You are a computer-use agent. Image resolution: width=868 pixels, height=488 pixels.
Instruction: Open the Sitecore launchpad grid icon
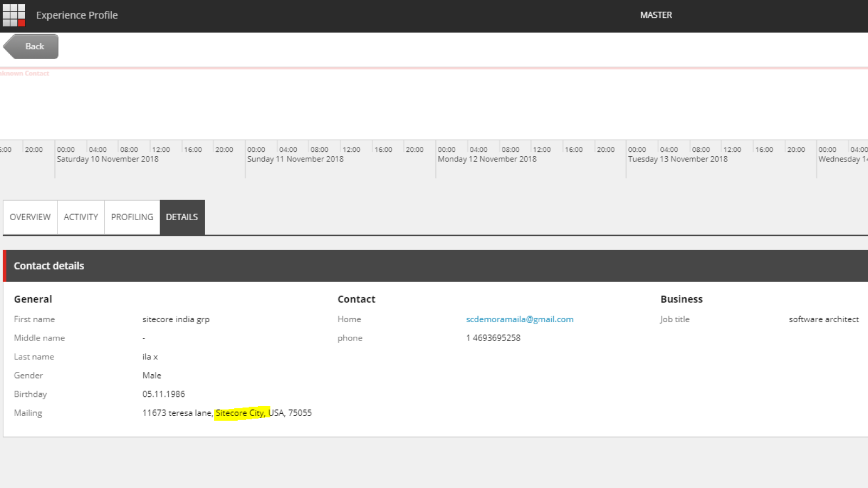(13, 15)
